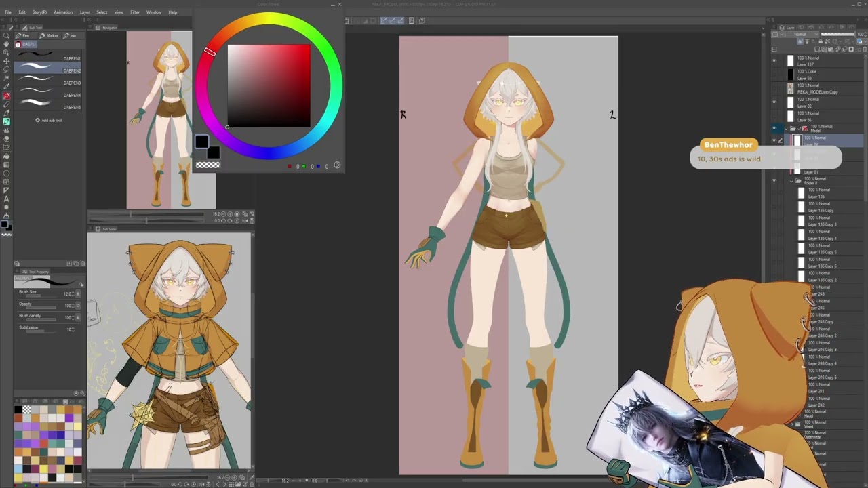868x488 pixels.
Task: Toggle visibility of Folder 8
Action: (774, 180)
